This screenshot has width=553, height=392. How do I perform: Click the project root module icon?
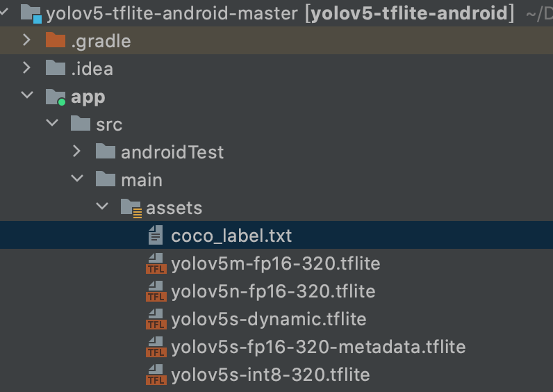coord(31,13)
